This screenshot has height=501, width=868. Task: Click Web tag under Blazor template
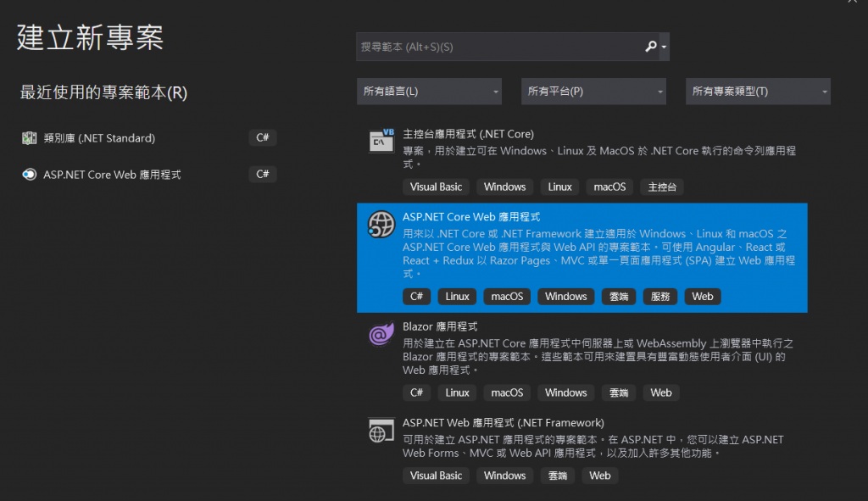[x=661, y=393]
